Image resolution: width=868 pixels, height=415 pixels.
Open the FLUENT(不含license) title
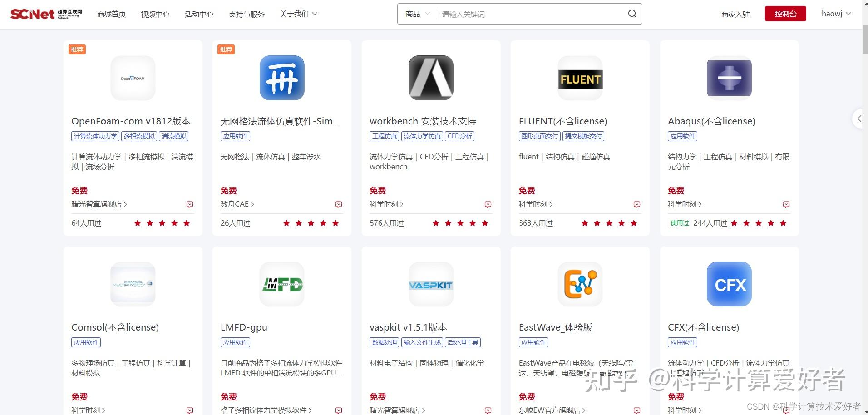(563, 121)
